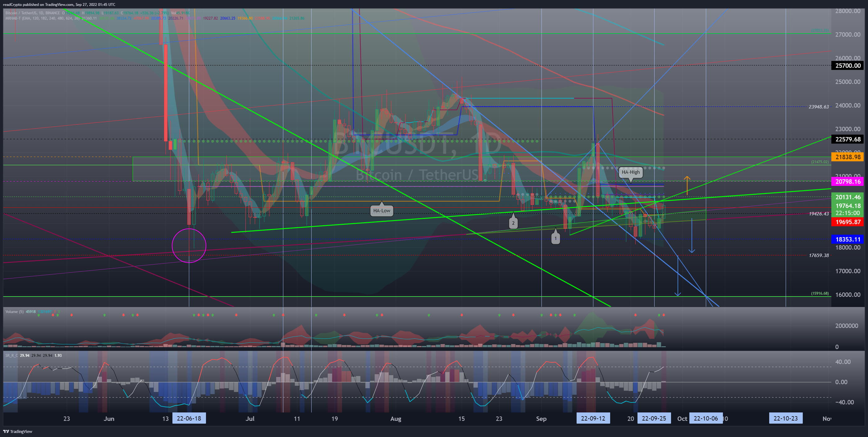Click the 25700.00 black price label
868x437 pixels.
[x=848, y=66]
